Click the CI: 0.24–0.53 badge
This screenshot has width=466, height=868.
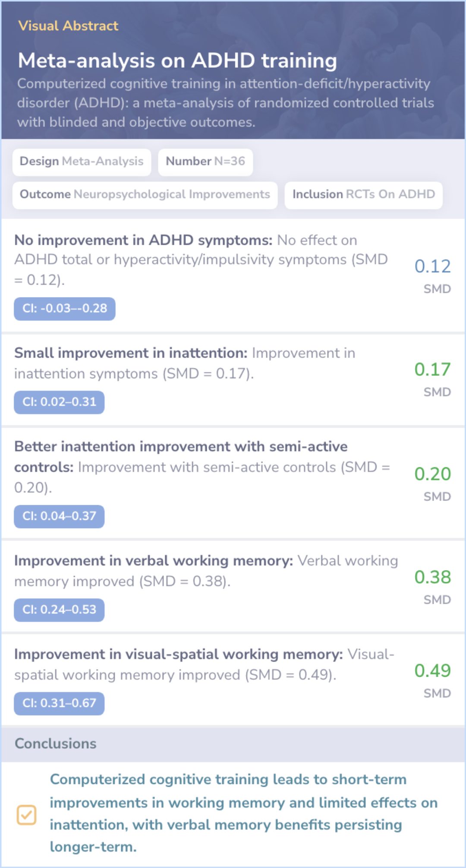pyautogui.click(x=59, y=610)
